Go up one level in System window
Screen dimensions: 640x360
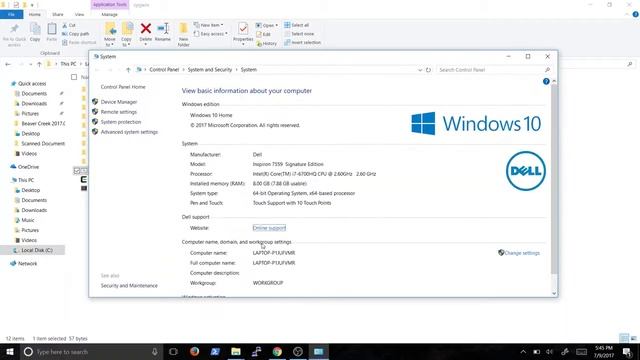click(128, 70)
